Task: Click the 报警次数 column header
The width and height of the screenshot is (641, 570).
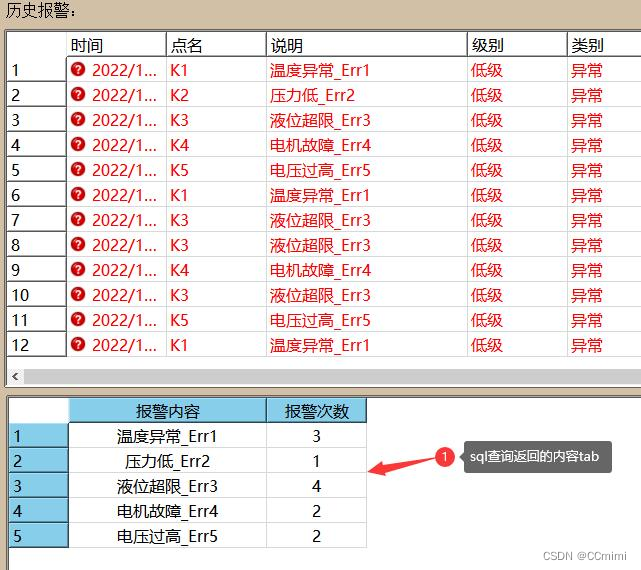Action: [316, 411]
